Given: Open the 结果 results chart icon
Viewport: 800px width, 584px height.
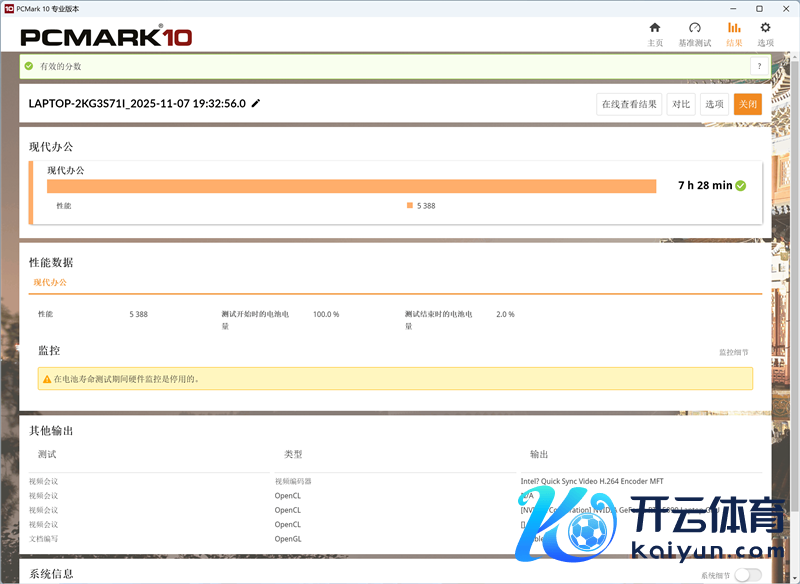Looking at the screenshot, I should (734, 28).
